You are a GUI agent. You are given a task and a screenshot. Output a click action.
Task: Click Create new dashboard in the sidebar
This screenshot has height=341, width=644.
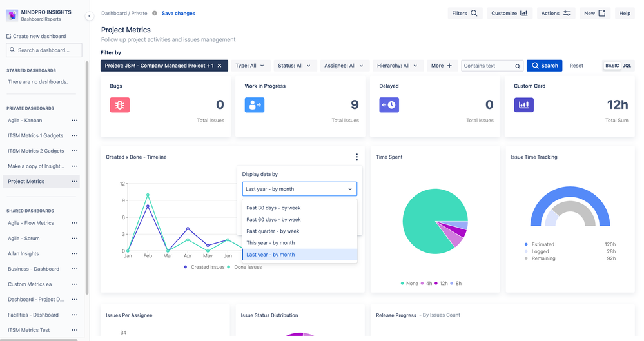coord(36,36)
